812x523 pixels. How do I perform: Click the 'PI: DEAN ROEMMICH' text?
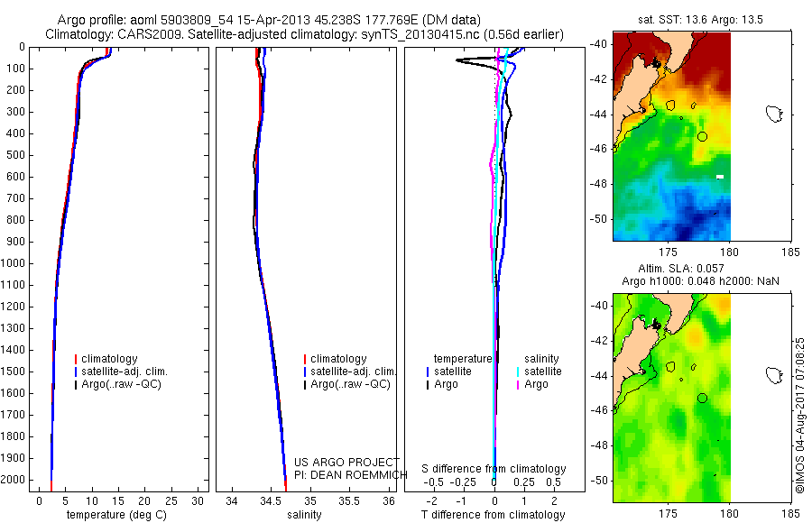(351, 475)
